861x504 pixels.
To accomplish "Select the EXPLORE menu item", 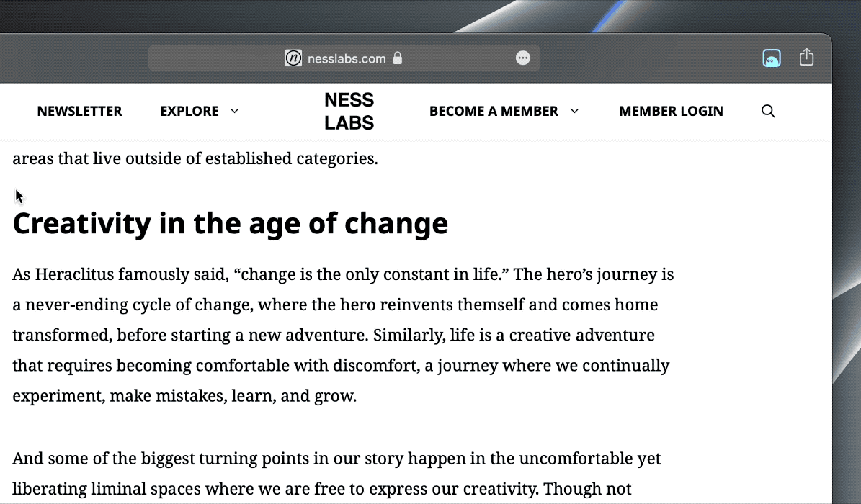I will (x=189, y=111).
